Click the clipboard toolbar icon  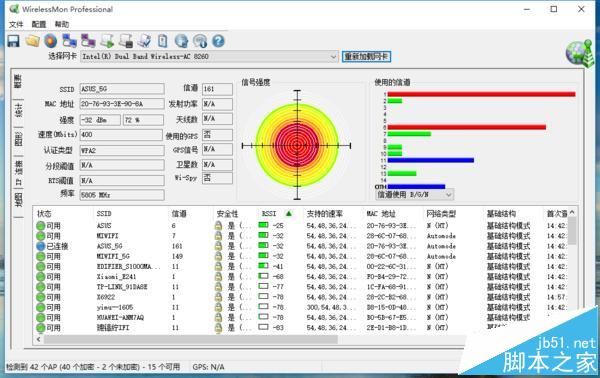pos(163,41)
